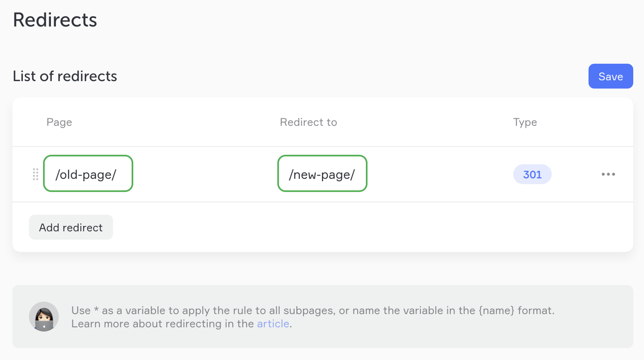Click into the /new-page/ Redirect to field
This screenshot has height=360, width=644.
click(322, 174)
